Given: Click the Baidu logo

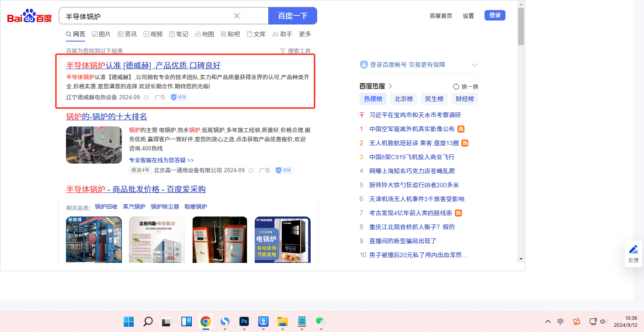Looking at the screenshot, I should tap(29, 17).
